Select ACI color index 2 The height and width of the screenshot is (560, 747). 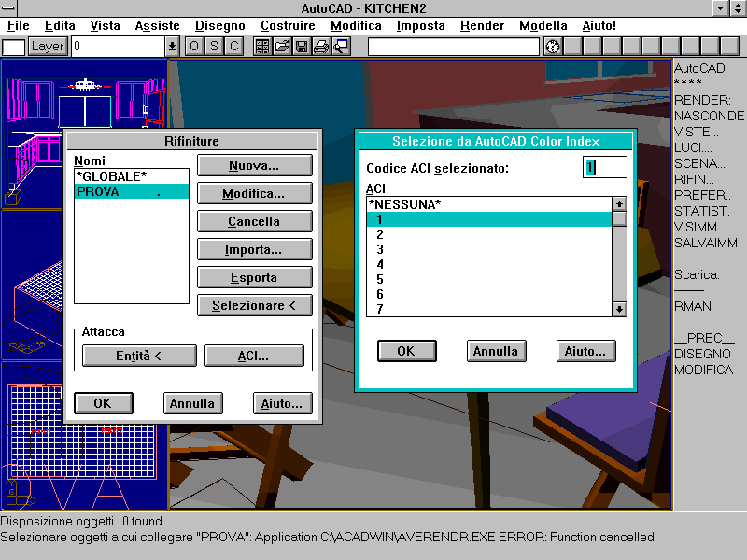(489, 234)
